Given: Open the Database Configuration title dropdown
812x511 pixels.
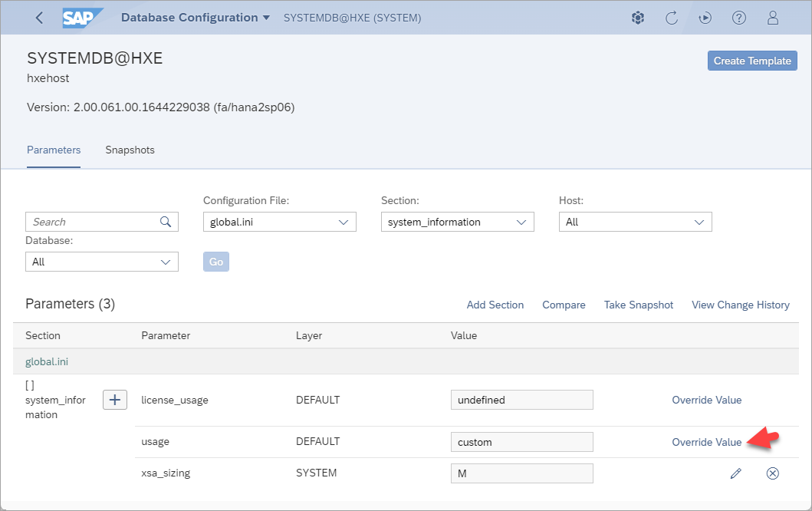Looking at the screenshot, I should click(x=196, y=18).
